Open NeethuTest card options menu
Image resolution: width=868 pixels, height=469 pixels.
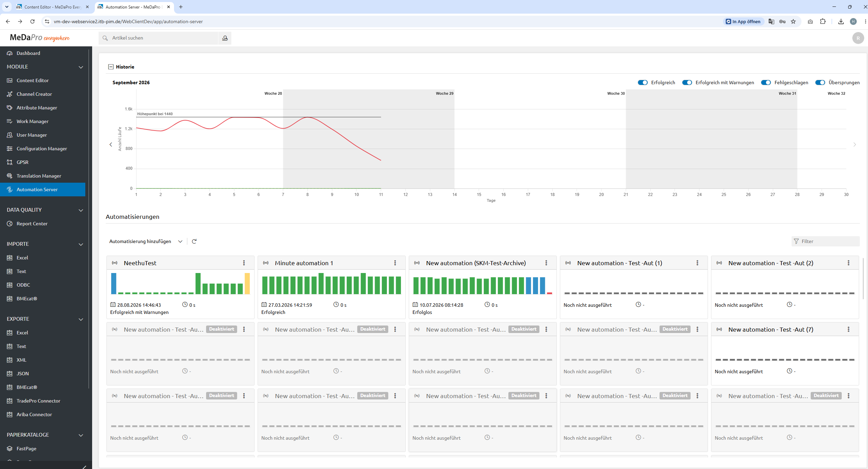pos(244,263)
